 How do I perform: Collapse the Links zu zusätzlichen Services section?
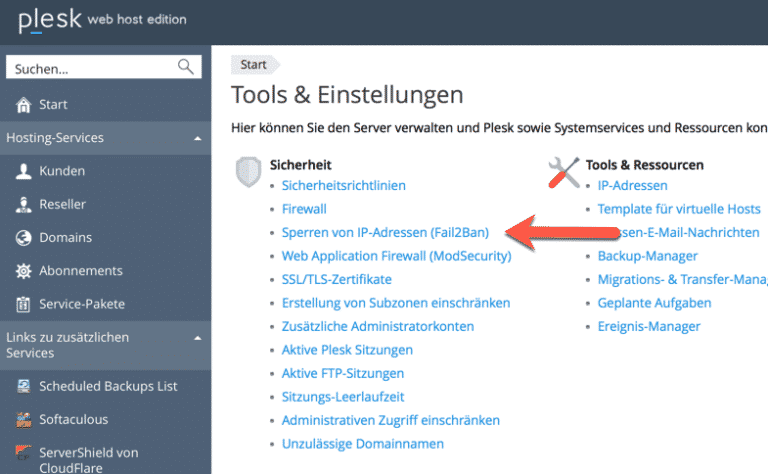tap(197, 338)
